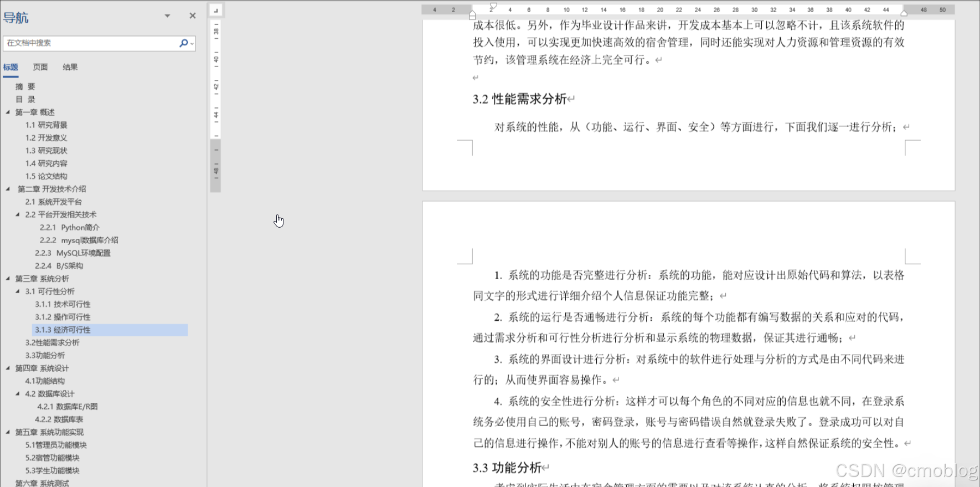Select 2.2.2 mysql数据库介绍 heading
Screen dimensions: 980x487
click(79, 240)
